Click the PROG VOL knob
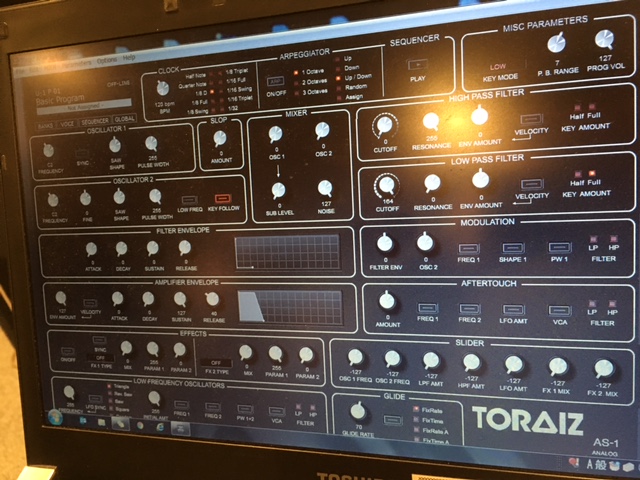This screenshot has height=480, width=640. (604, 40)
